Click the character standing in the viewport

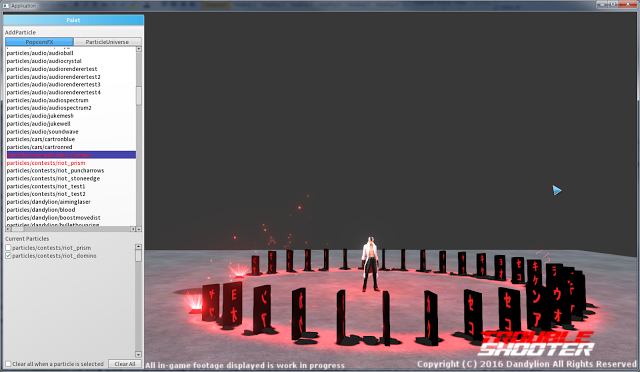[x=371, y=264]
